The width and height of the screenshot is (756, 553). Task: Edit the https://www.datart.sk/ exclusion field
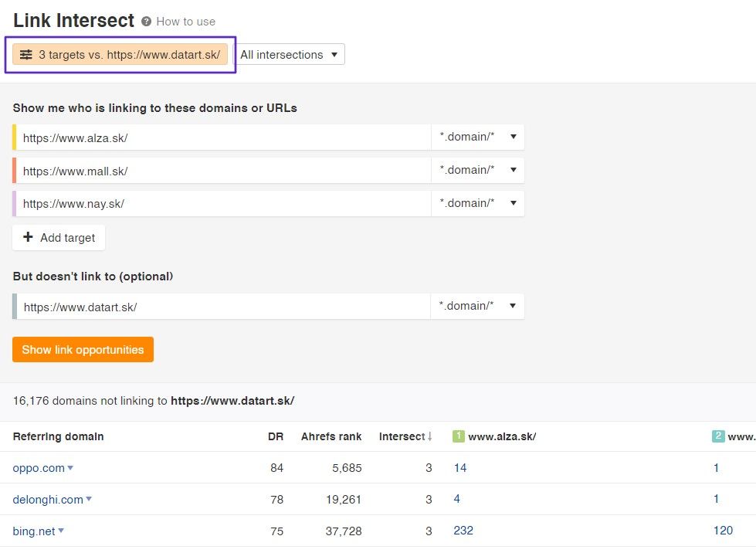223,307
